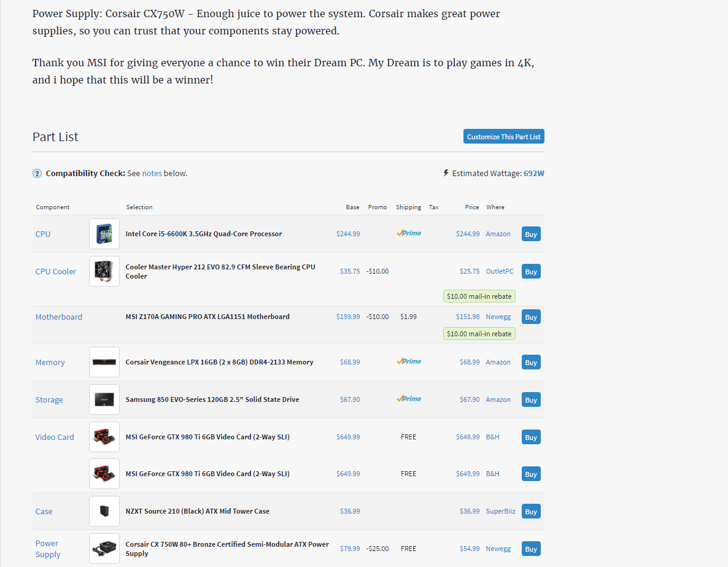Viewport: 728px width, 567px height.
Task: Select the MSI Z170A GAMING PRO product name
Action: pyautogui.click(x=207, y=317)
